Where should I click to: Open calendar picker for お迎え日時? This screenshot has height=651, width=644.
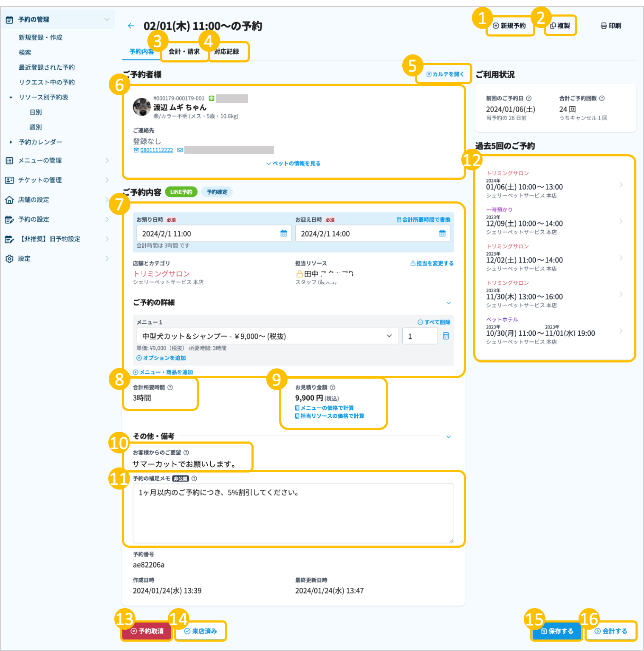coord(442,234)
